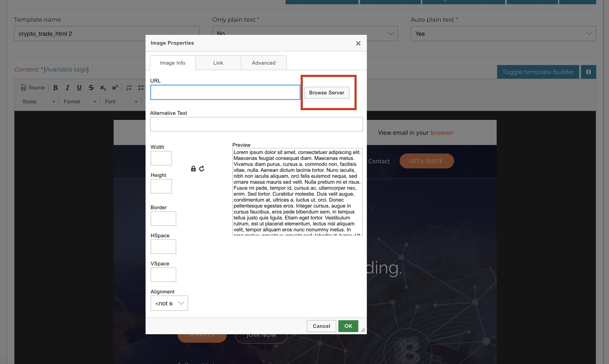Click the Template name field
This screenshot has height=364, width=609.
[x=107, y=34]
